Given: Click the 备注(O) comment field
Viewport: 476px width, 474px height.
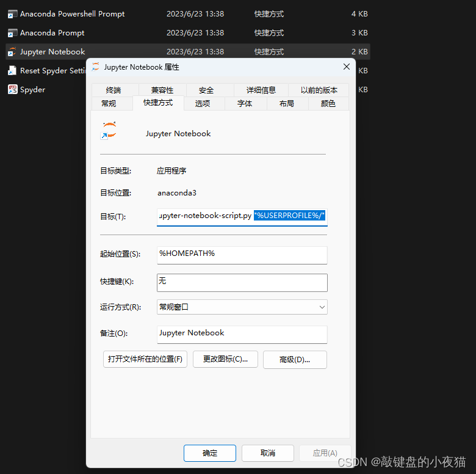Looking at the screenshot, I should pos(242,335).
